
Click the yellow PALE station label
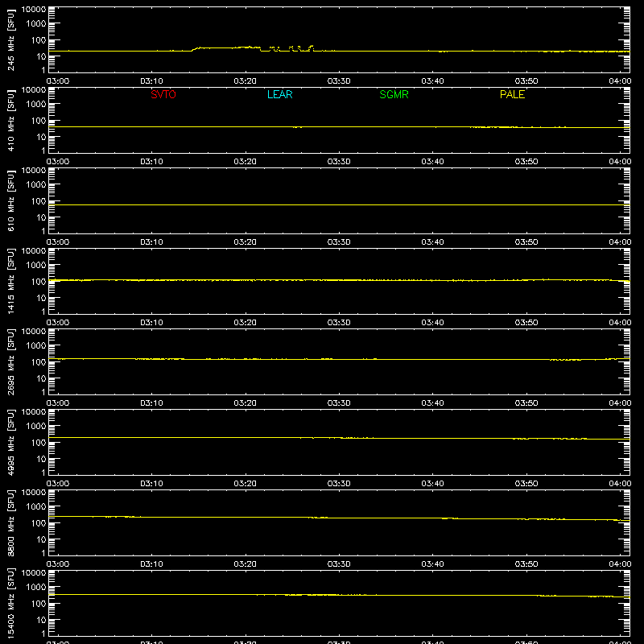(x=512, y=94)
